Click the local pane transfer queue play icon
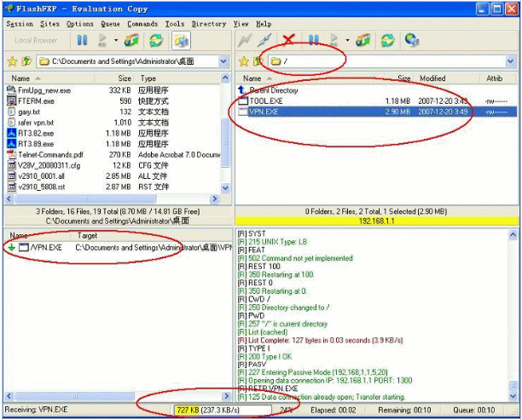522x420 pixels. [x=101, y=40]
